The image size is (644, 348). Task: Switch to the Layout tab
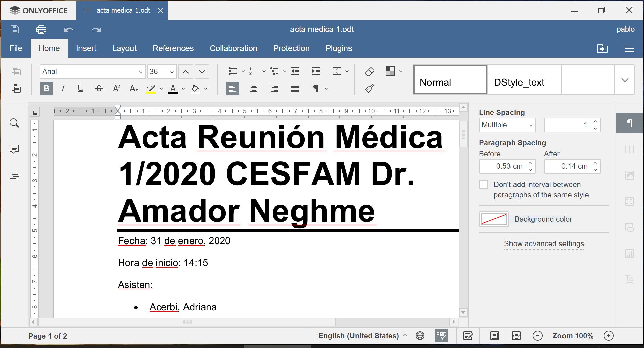point(124,48)
